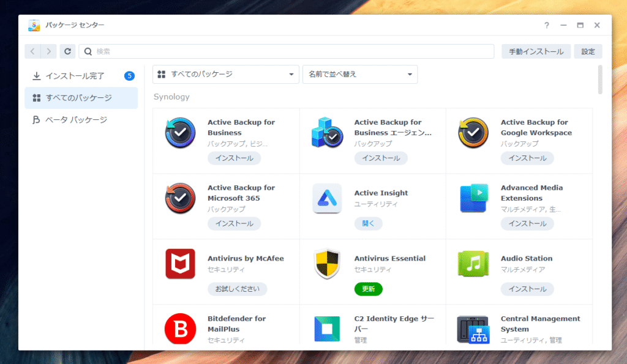
Task: Click the Bitdefender for MailPlus package name
Action: pos(237,324)
